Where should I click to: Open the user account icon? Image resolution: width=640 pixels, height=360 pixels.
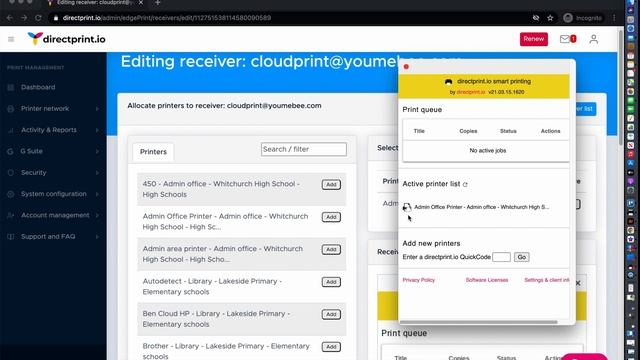(x=593, y=39)
